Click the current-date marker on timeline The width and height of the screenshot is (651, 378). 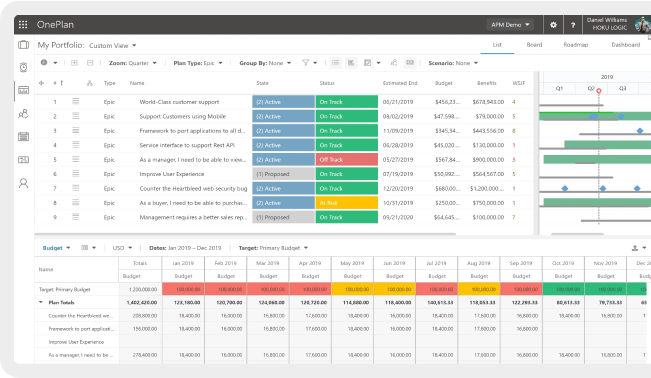(x=599, y=91)
